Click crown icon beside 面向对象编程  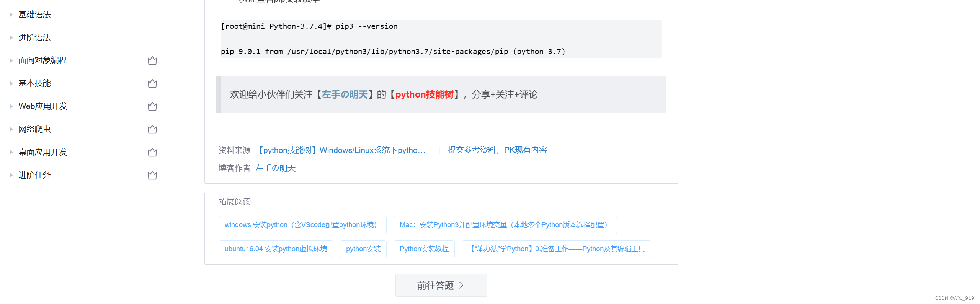[152, 60]
